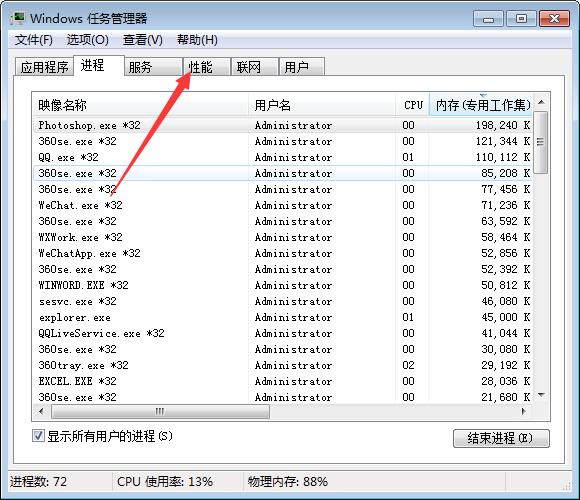
Task: Click the 45,000 K memory value
Action: point(506,317)
